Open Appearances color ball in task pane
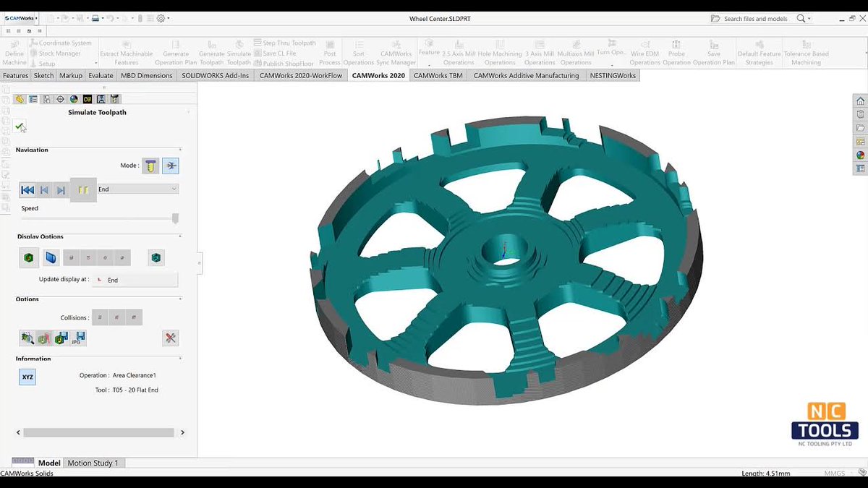This screenshot has width=868, height=488. (x=860, y=155)
